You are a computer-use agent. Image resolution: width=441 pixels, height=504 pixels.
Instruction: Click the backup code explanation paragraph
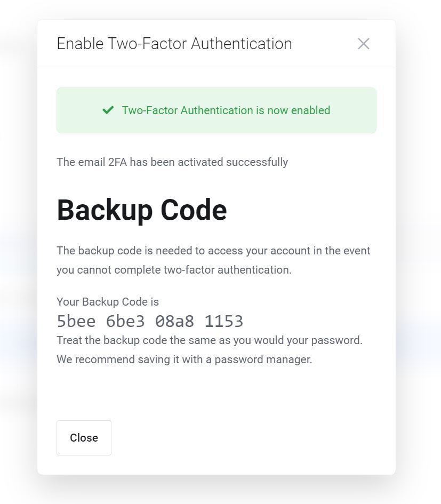213,260
